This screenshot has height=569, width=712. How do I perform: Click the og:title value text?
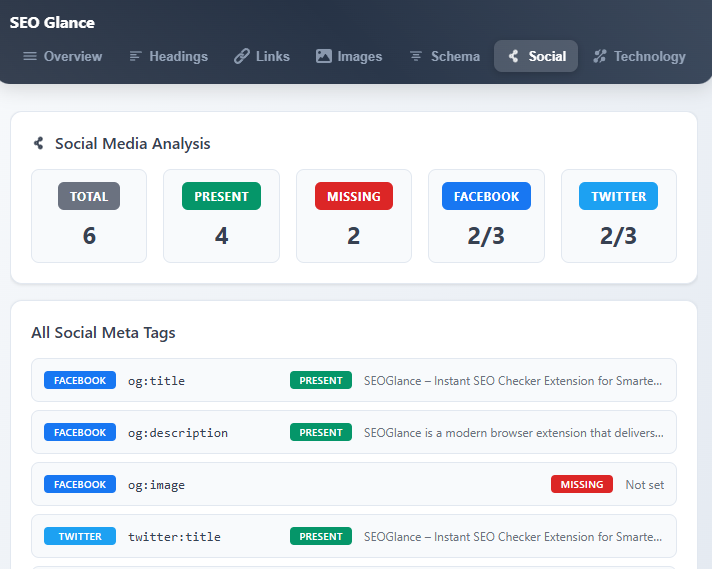513,381
